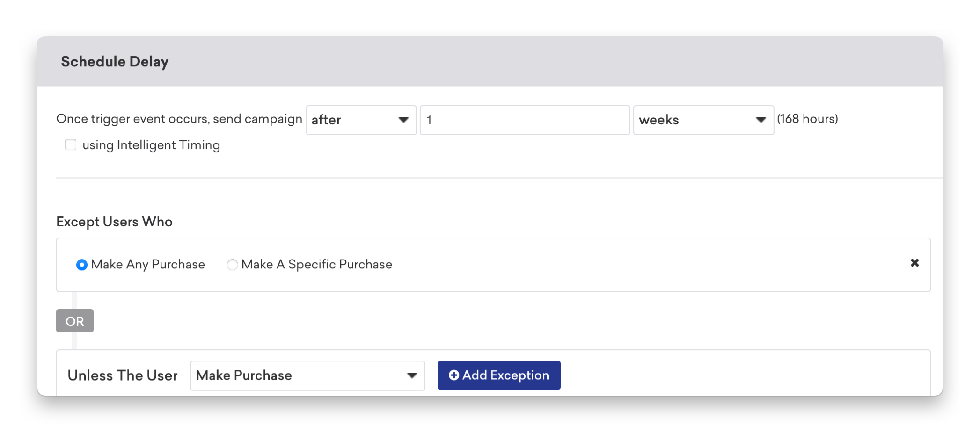Image resolution: width=980 pixels, height=433 pixels.
Task: Open the weeks time unit dropdown
Action: pos(703,120)
